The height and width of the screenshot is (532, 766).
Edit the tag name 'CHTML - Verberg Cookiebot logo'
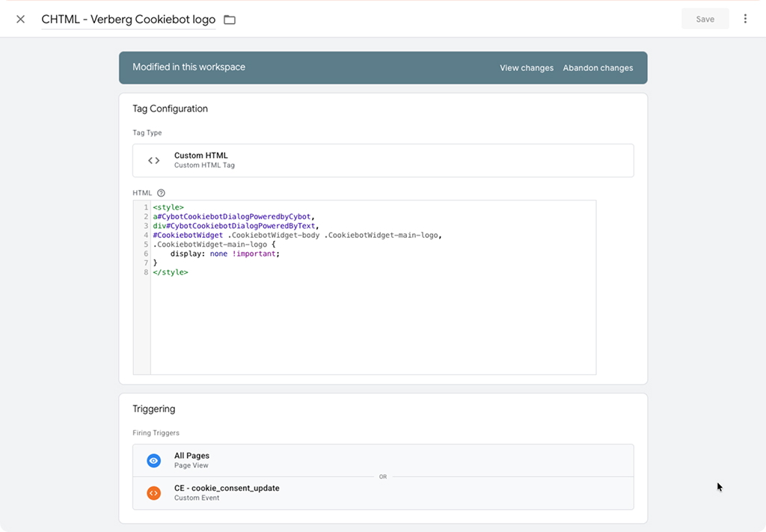coord(129,19)
